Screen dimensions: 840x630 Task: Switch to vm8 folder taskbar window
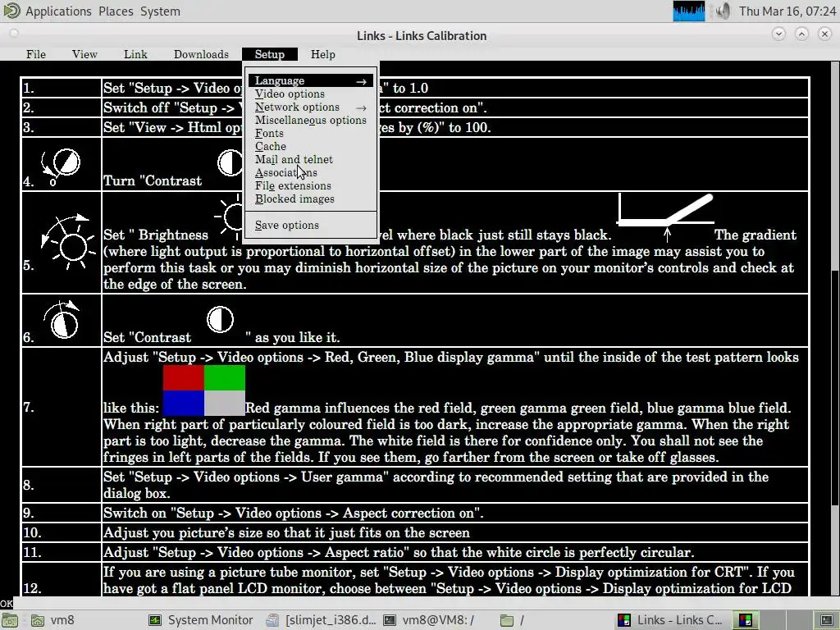tap(53, 620)
